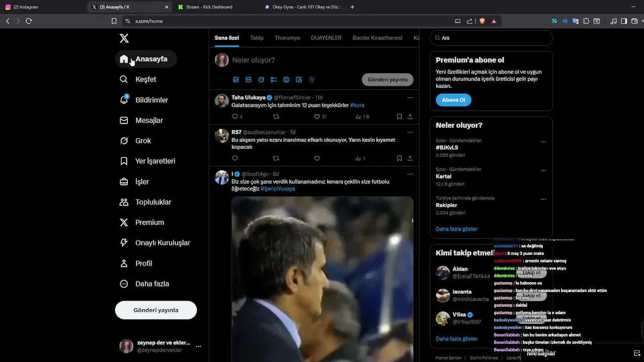This screenshot has width=644, height=362.
Task: Open Topluluklar communities
Action: click(x=145, y=202)
